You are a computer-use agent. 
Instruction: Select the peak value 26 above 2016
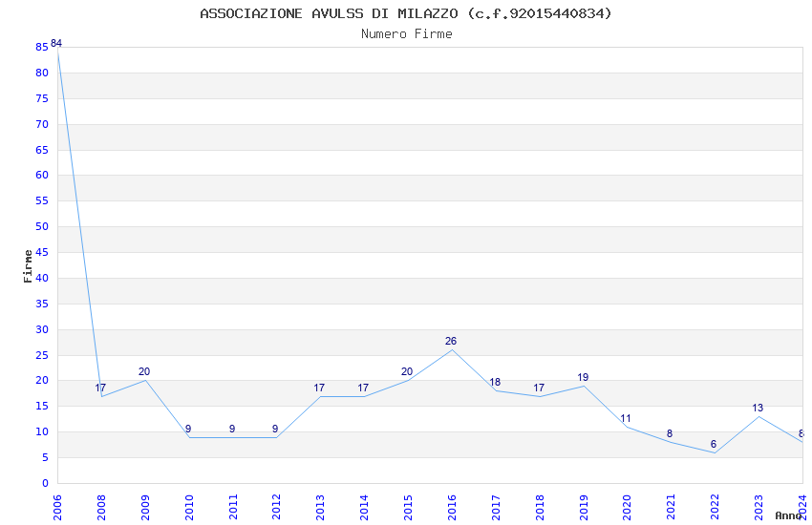(451, 341)
